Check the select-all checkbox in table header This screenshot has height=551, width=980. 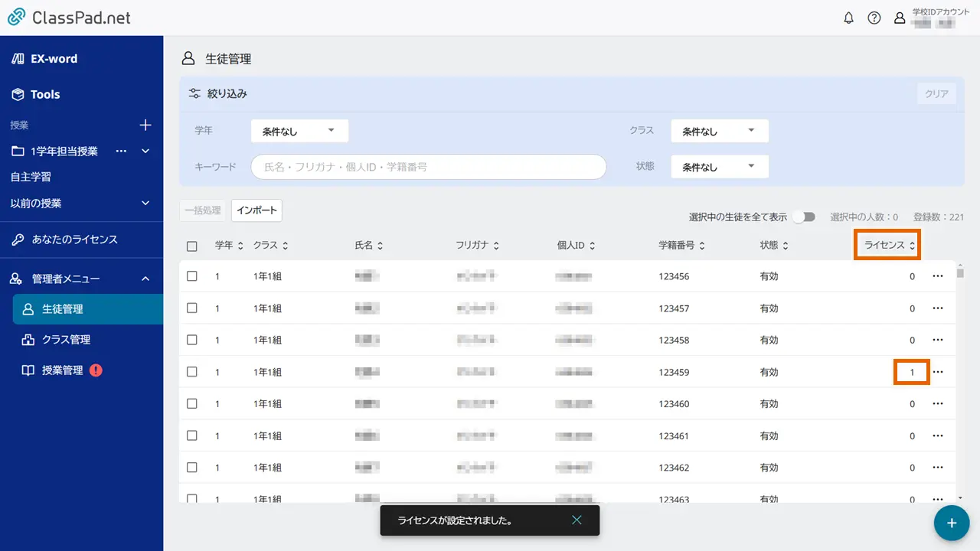coord(192,245)
